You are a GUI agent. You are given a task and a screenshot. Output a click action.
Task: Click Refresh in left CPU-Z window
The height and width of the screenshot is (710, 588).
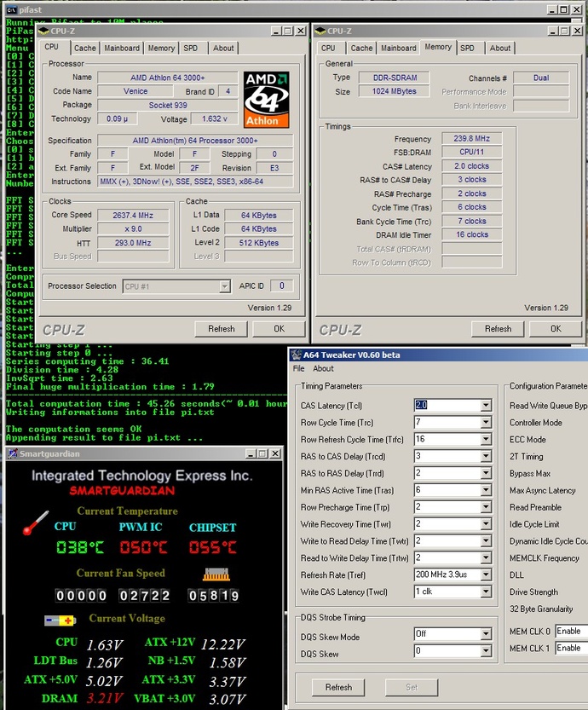pyautogui.click(x=222, y=329)
